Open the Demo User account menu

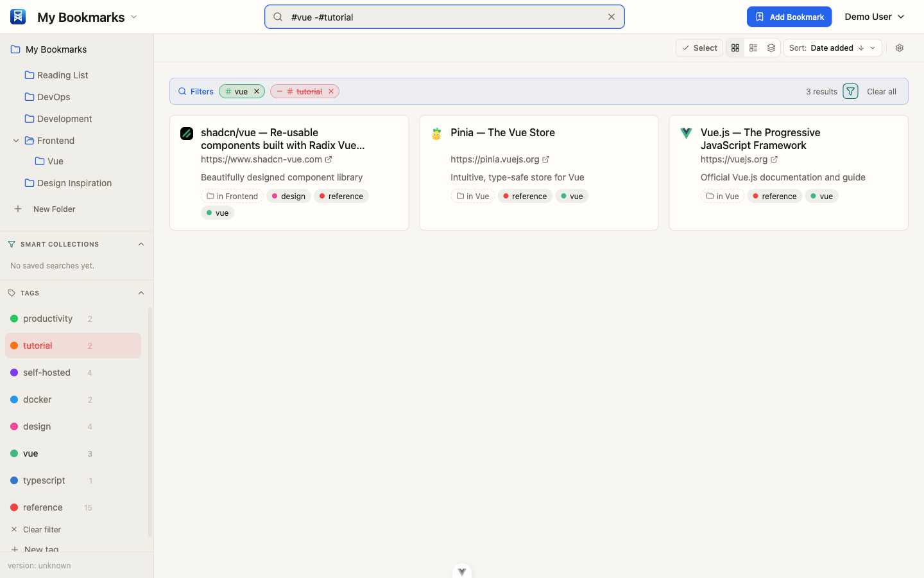875,17
